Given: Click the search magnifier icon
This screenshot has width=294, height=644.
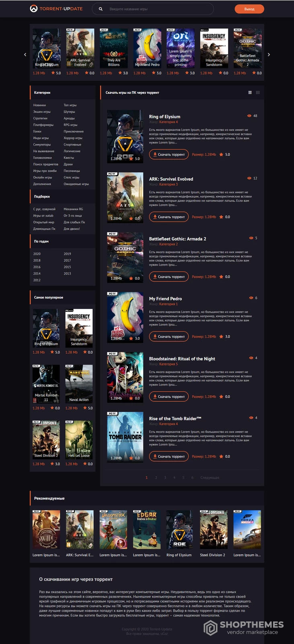Looking at the screenshot, I should coord(101,9).
